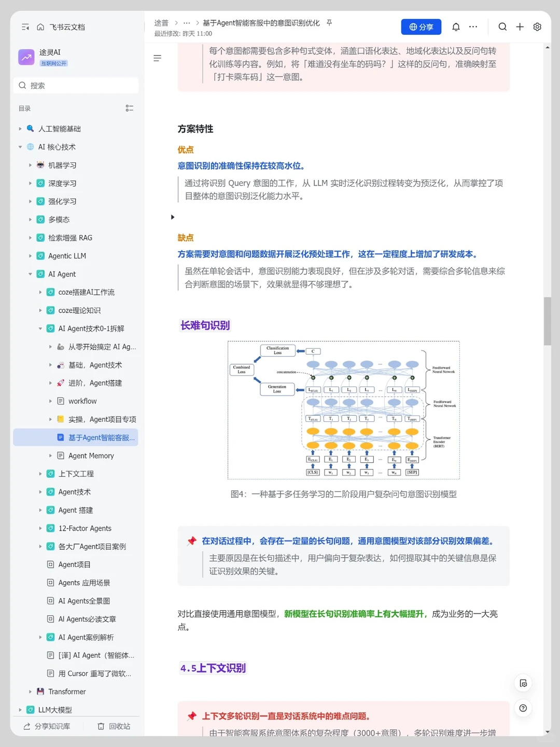Open the 基于Agent智能客服 document icon
Image resolution: width=560 pixels, height=747 pixels.
[x=61, y=437]
